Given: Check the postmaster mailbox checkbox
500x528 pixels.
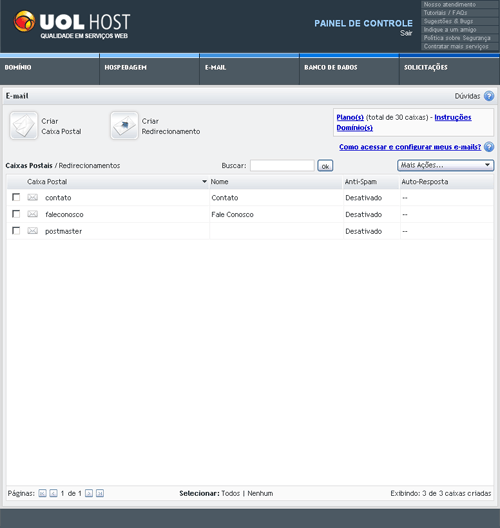Looking at the screenshot, I should 16,231.
